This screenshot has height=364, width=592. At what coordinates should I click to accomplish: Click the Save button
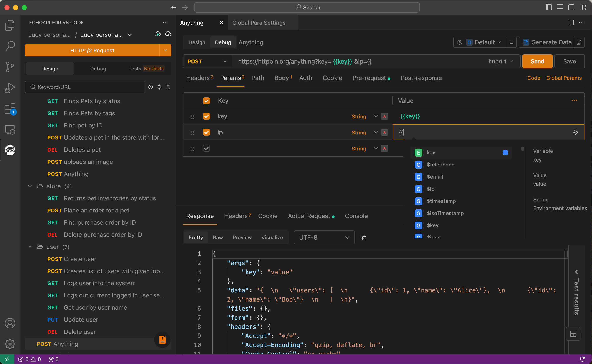point(569,61)
